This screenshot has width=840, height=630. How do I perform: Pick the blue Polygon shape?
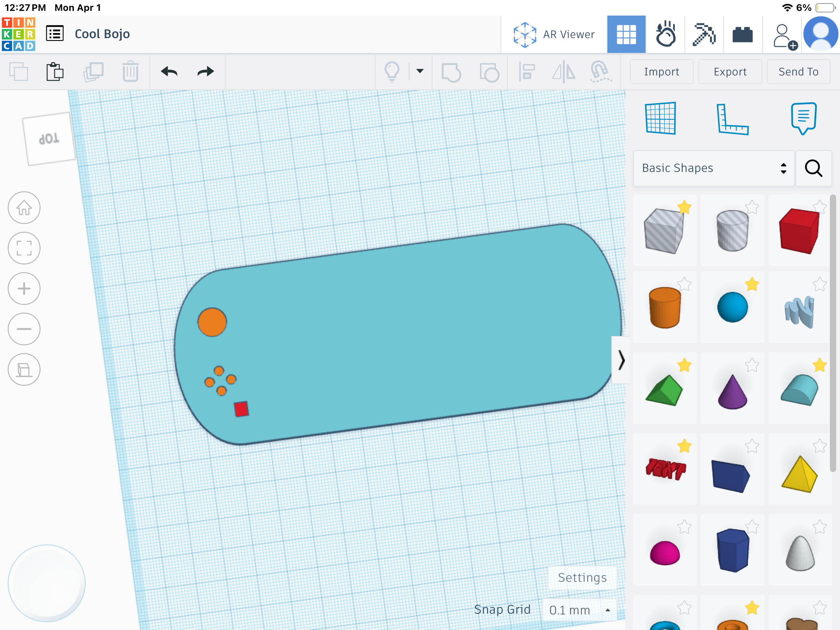pyautogui.click(x=732, y=550)
